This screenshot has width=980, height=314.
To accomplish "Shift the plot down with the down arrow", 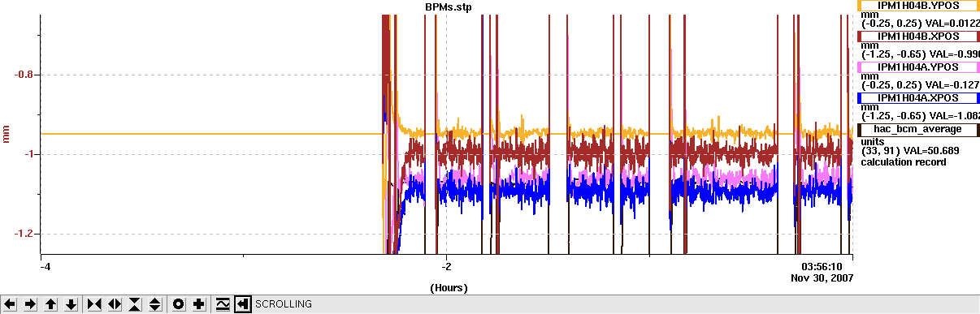I will point(72,304).
